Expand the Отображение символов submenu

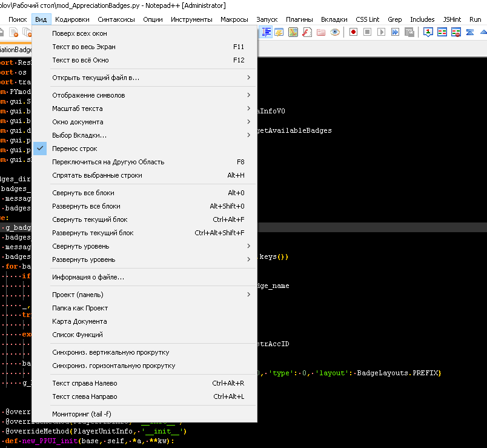coord(144,95)
